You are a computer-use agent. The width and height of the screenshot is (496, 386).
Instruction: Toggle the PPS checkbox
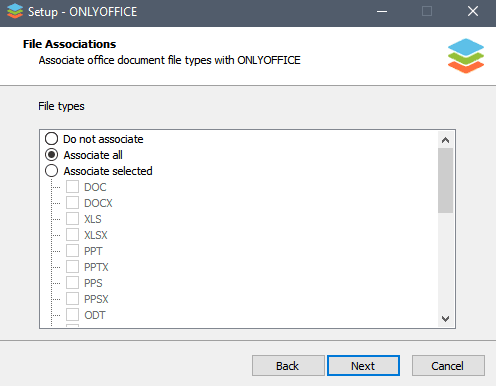click(x=72, y=283)
